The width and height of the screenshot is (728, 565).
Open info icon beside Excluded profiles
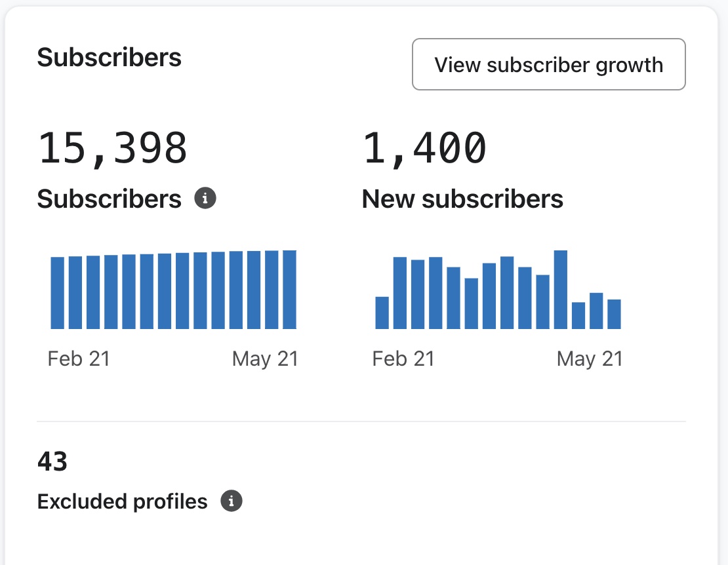pyautogui.click(x=231, y=501)
